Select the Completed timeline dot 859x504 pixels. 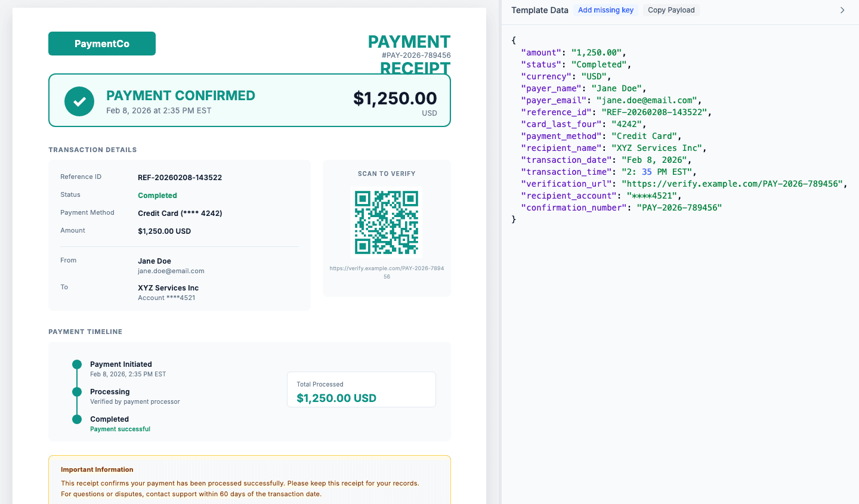(76, 419)
